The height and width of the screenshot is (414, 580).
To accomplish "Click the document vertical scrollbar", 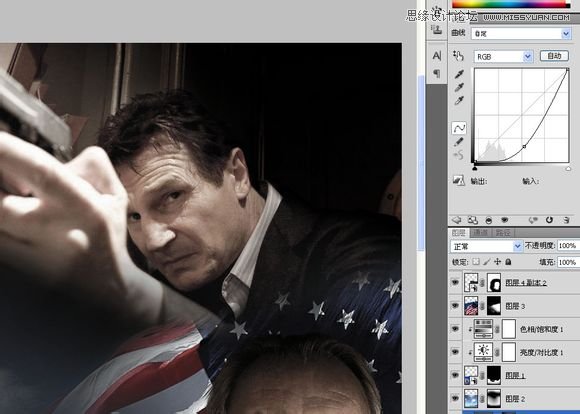I will coord(421,163).
